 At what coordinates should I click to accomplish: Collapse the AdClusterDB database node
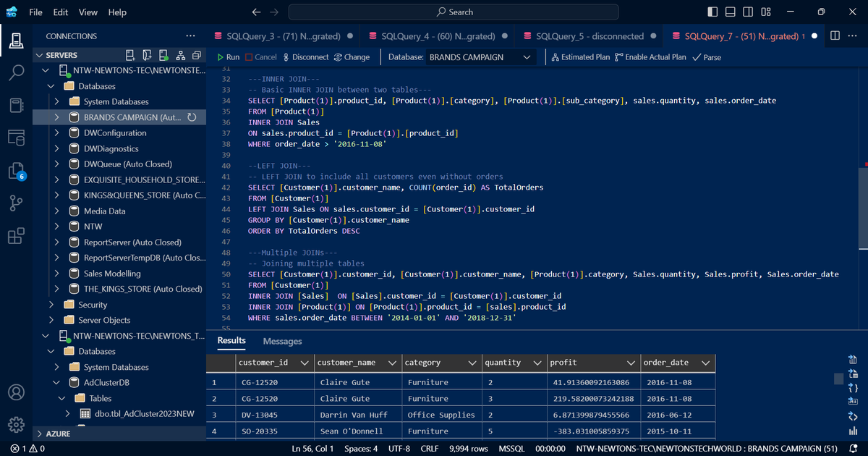point(56,382)
